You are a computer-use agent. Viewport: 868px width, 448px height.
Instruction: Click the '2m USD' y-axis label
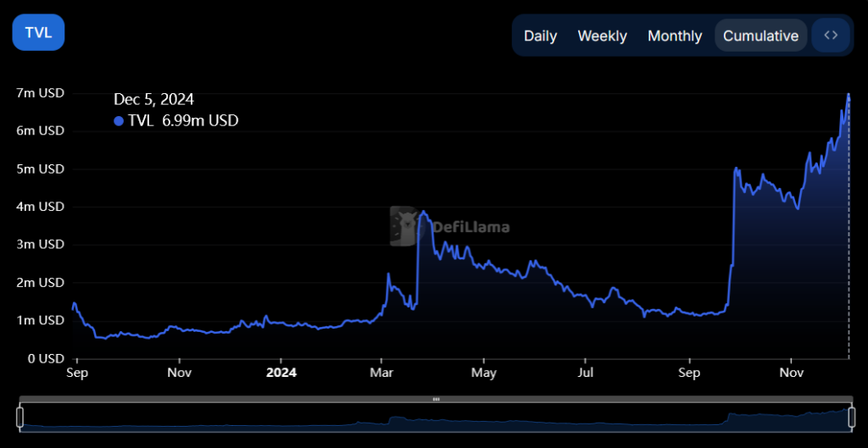[41, 283]
